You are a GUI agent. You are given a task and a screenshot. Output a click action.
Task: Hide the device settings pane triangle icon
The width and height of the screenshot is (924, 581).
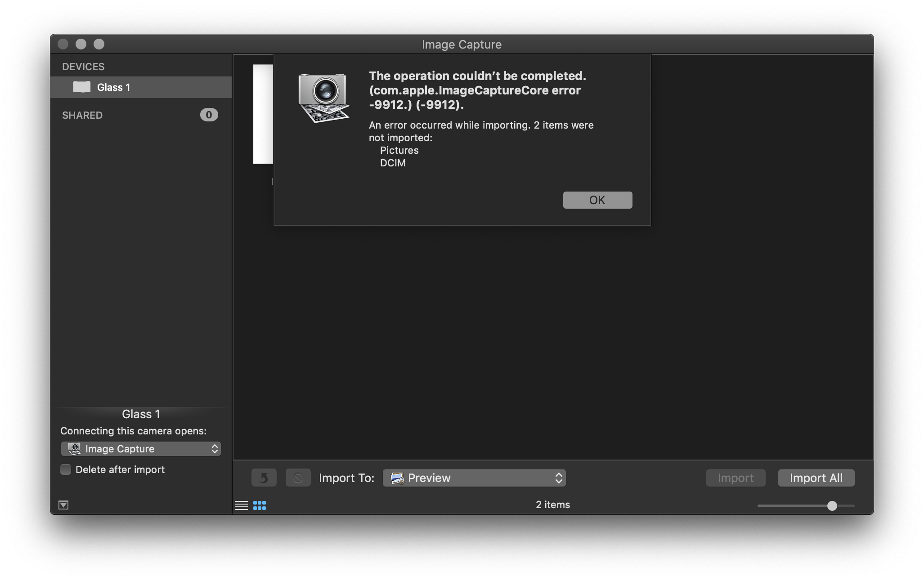pos(63,505)
